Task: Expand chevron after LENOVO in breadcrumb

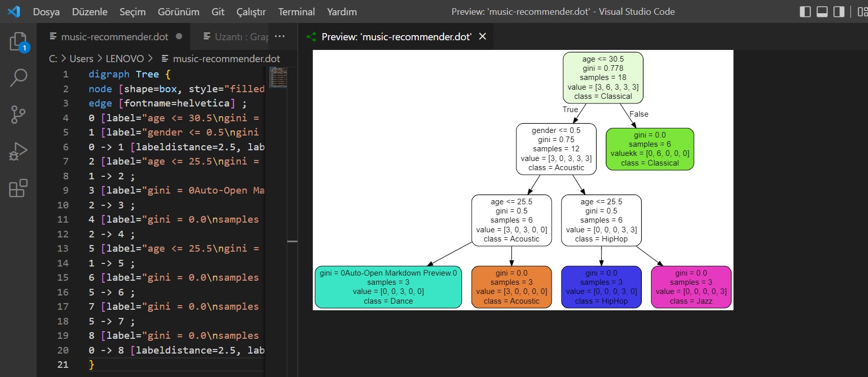Action: coord(150,59)
